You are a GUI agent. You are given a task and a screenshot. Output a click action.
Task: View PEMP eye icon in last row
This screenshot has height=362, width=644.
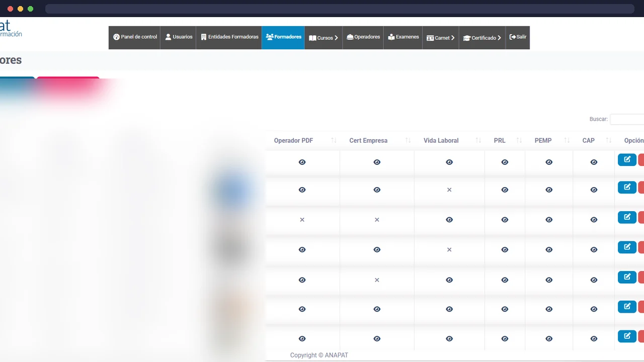click(549, 339)
